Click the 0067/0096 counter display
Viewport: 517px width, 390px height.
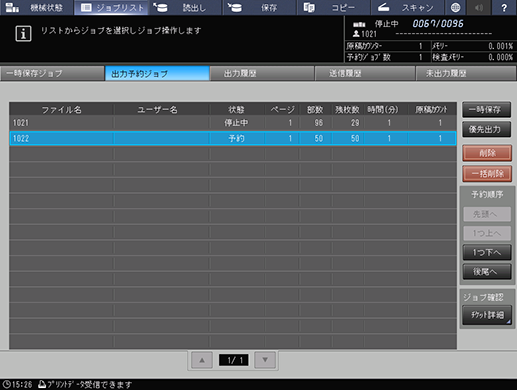[x=438, y=24]
